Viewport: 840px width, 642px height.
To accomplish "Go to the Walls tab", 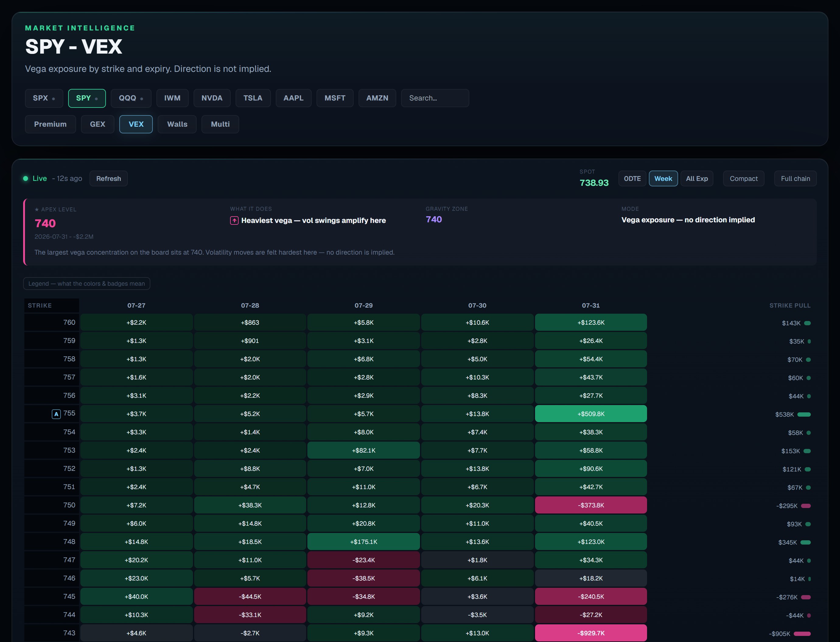I will pyautogui.click(x=177, y=124).
